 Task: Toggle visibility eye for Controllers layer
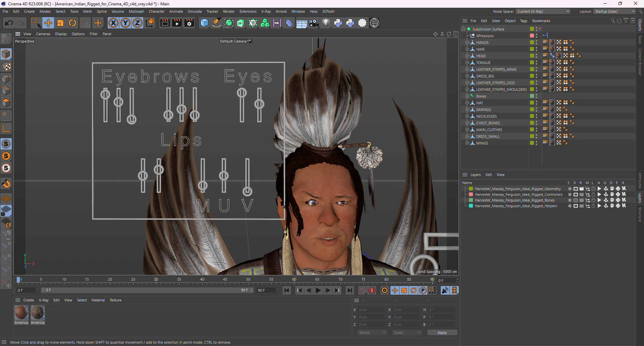576,194
